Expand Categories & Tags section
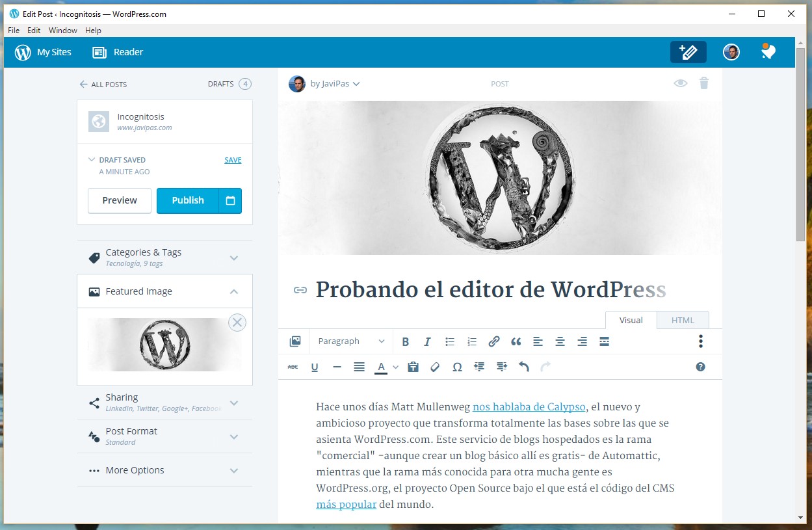Screen dimensions: 812x530 (x=164, y=258)
